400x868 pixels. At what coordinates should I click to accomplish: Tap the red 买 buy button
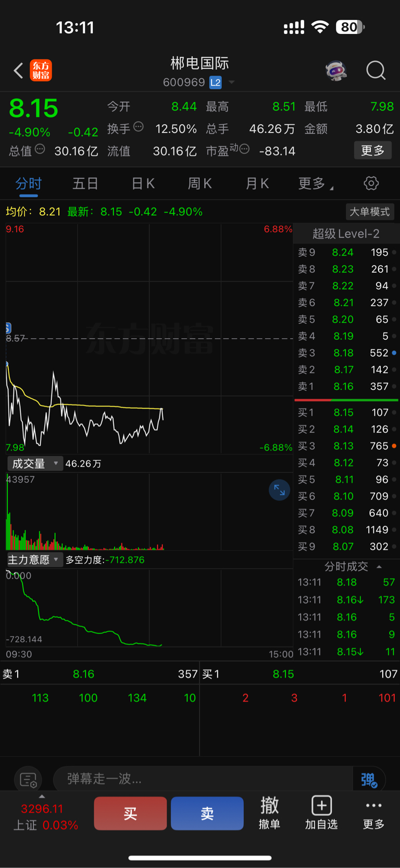point(130,813)
